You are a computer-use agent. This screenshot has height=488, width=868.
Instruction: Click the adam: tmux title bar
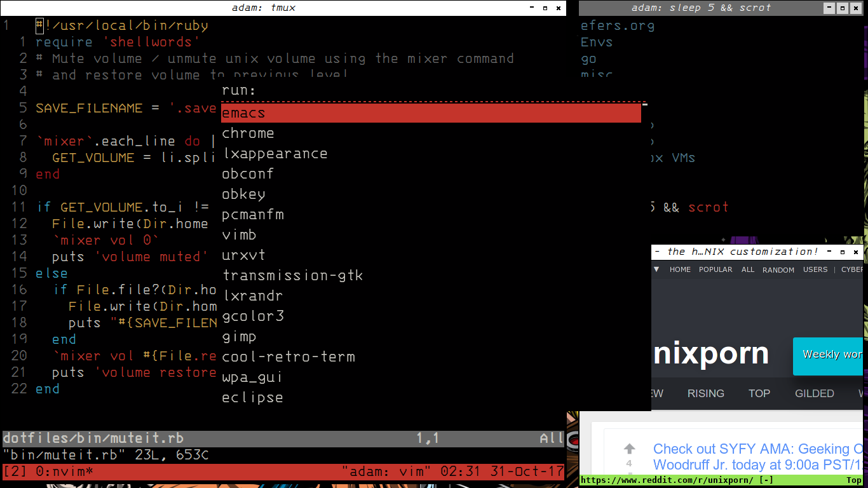264,8
